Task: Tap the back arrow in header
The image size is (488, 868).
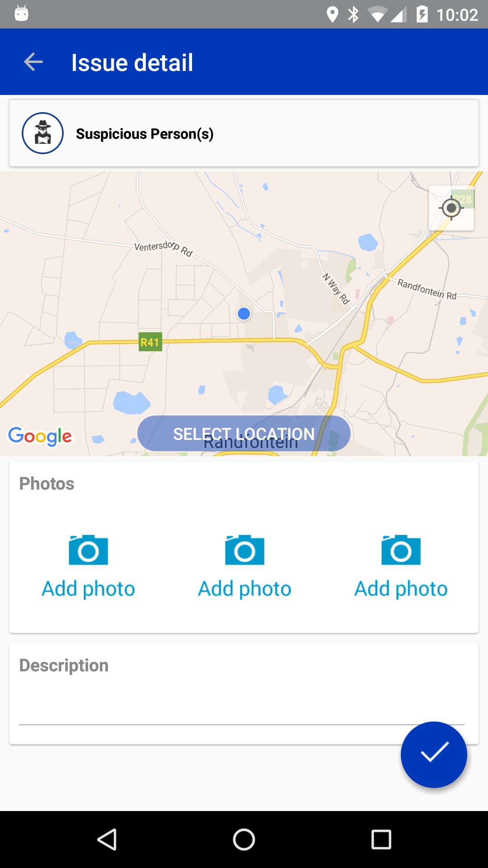Action: tap(33, 62)
